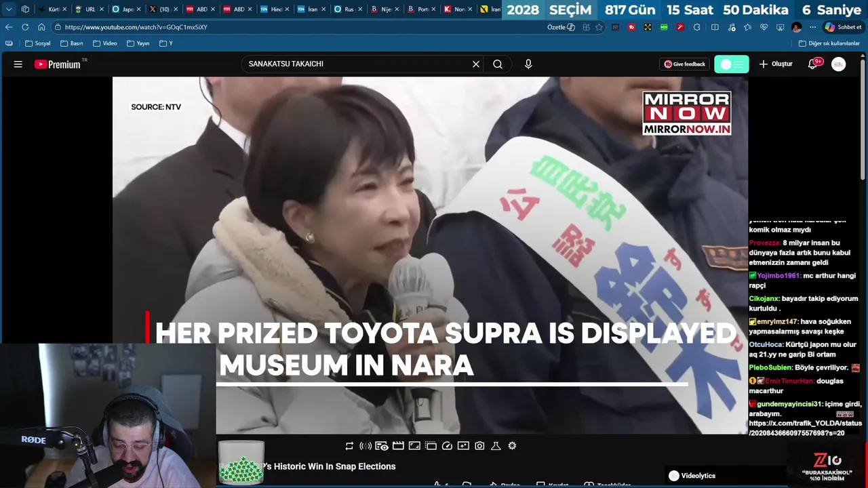Open the enhancer settings gear under player
868x488 pixels.
click(x=512, y=446)
